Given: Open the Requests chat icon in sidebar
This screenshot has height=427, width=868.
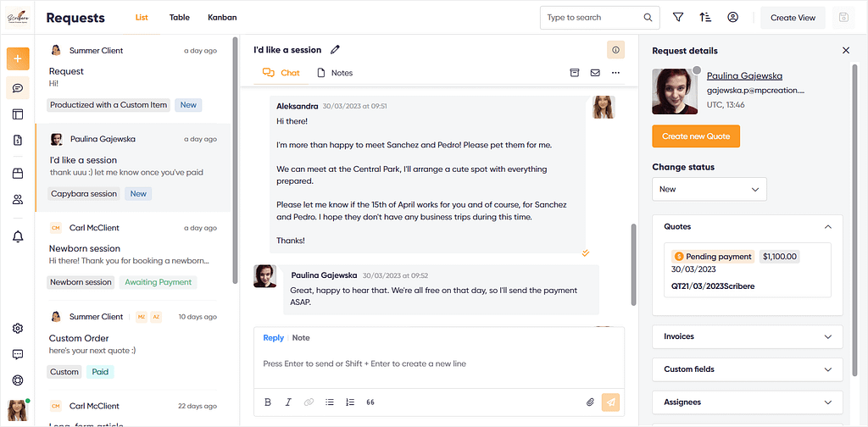Looking at the screenshot, I should (x=18, y=88).
